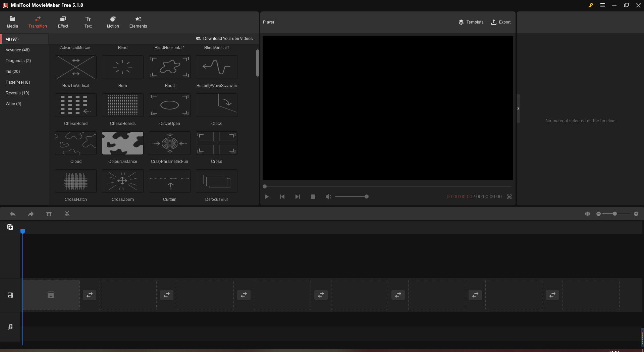Click the transition library scrollbar
This screenshot has height=352, width=644.
point(257,63)
